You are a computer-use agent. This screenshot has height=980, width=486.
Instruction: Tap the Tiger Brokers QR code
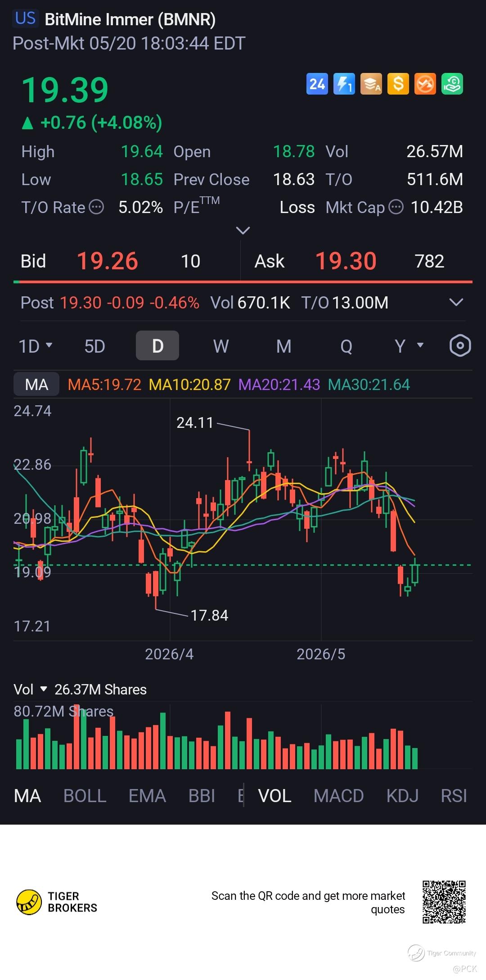(x=444, y=903)
